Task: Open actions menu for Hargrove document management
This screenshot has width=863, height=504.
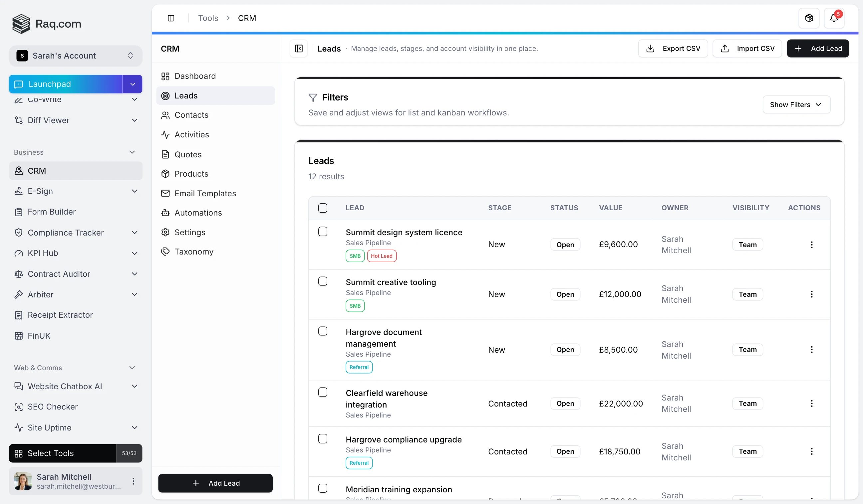Action: click(812, 349)
